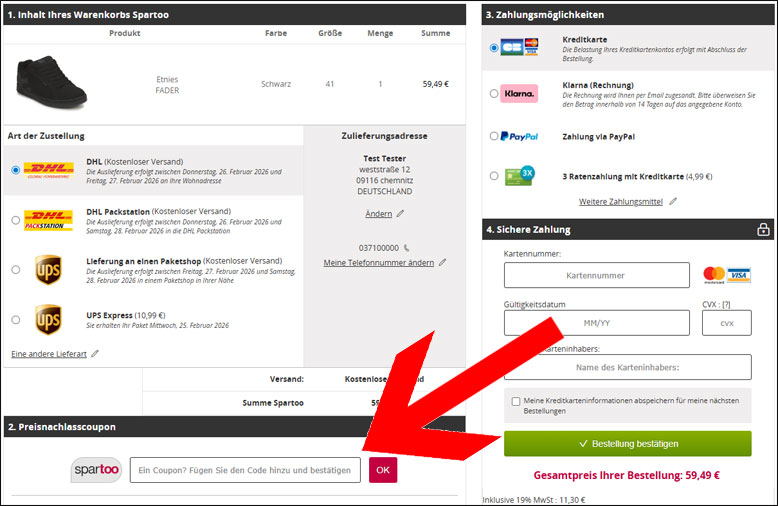Click the PayPal logo
This screenshot has height=506, width=778.
coord(519,136)
